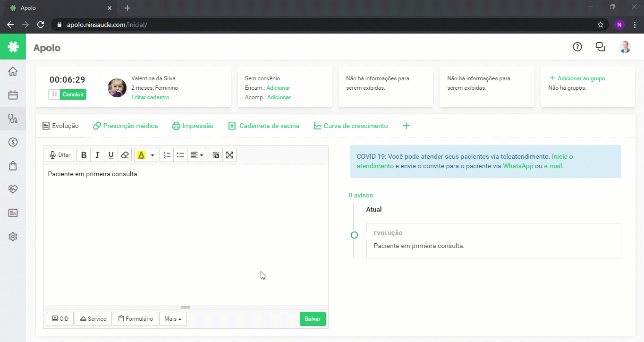Switch to the Prescrição médica tab
This screenshot has height=342, width=644.
point(126,126)
